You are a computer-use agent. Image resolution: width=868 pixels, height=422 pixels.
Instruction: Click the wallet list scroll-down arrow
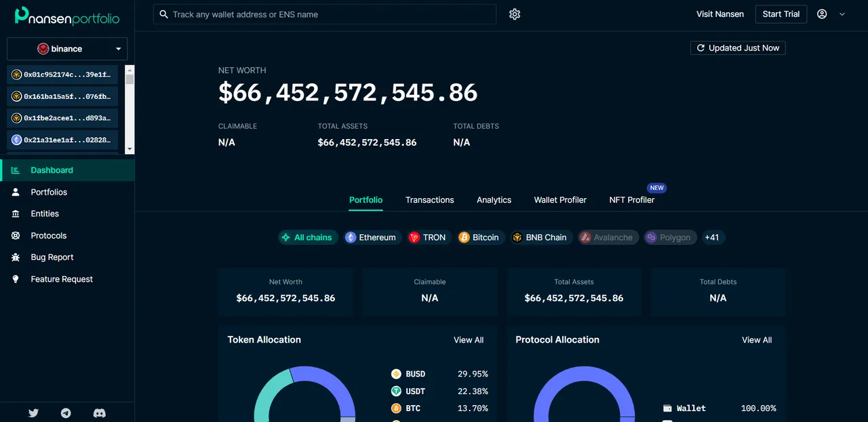130,150
